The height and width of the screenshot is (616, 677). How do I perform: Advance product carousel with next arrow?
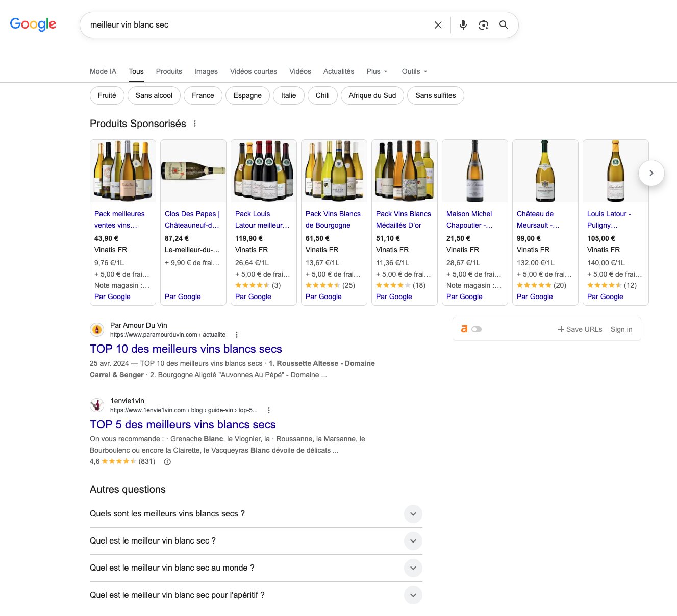pyautogui.click(x=651, y=173)
